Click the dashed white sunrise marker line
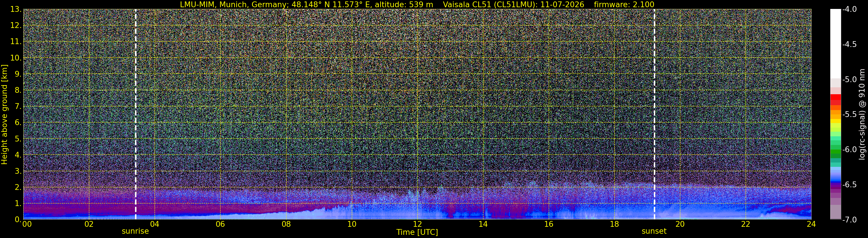 136,114
